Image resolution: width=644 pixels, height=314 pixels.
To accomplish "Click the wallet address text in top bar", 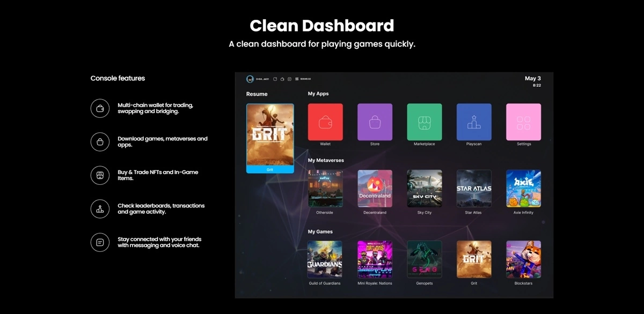I will [262, 79].
